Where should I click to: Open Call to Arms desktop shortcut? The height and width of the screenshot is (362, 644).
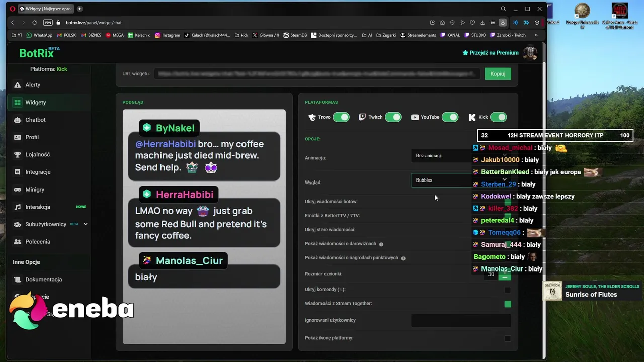(619, 16)
